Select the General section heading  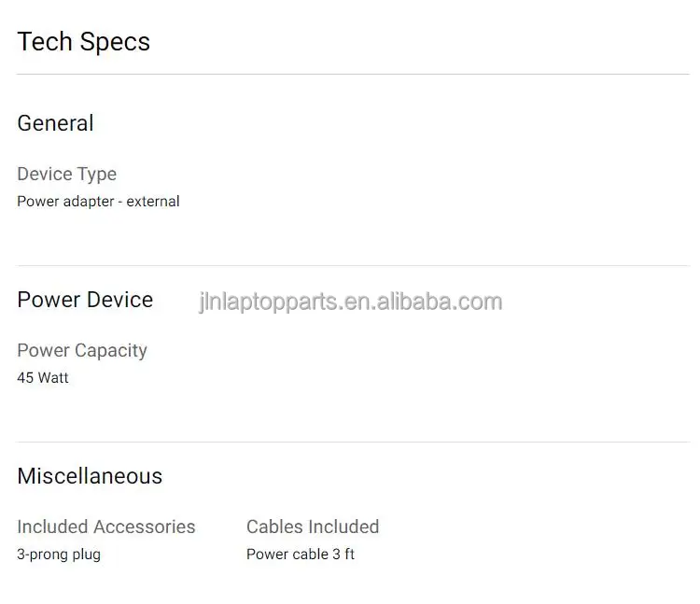(x=55, y=123)
